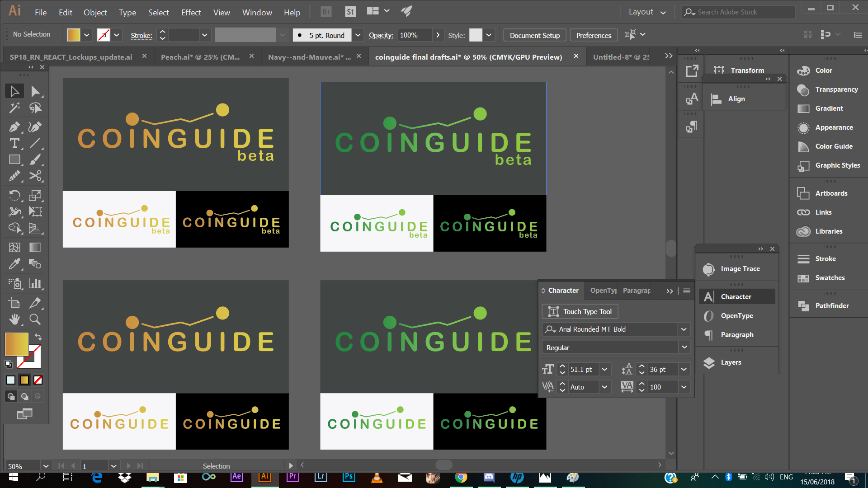Image resolution: width=868 pixels, height=488 pixels.
Task: Select the Rectangle tool
Action: click(x=14, y=160)
